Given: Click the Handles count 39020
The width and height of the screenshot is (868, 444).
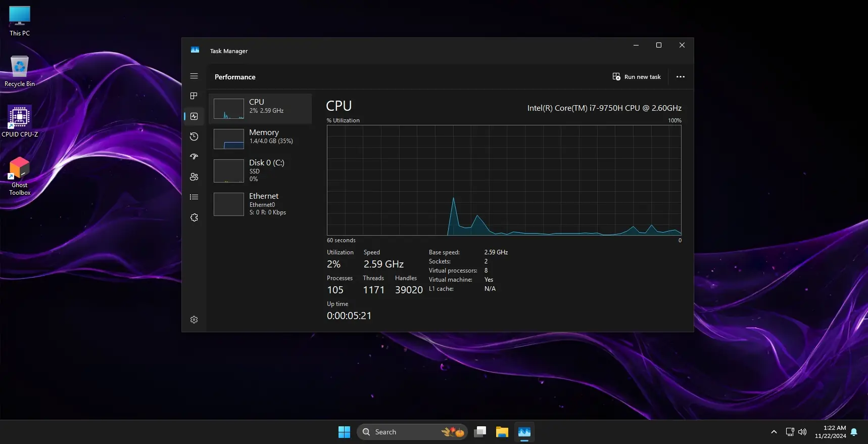Looking at the screenshot, I should (409, 290).
